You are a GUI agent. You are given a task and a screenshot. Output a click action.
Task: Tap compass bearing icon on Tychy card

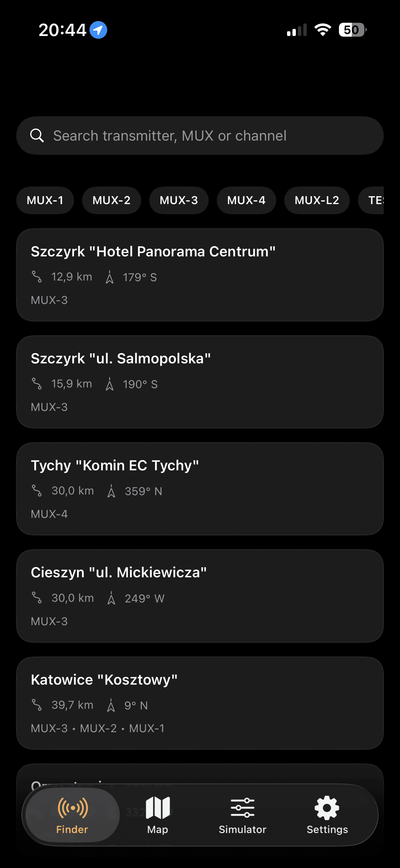111,491
